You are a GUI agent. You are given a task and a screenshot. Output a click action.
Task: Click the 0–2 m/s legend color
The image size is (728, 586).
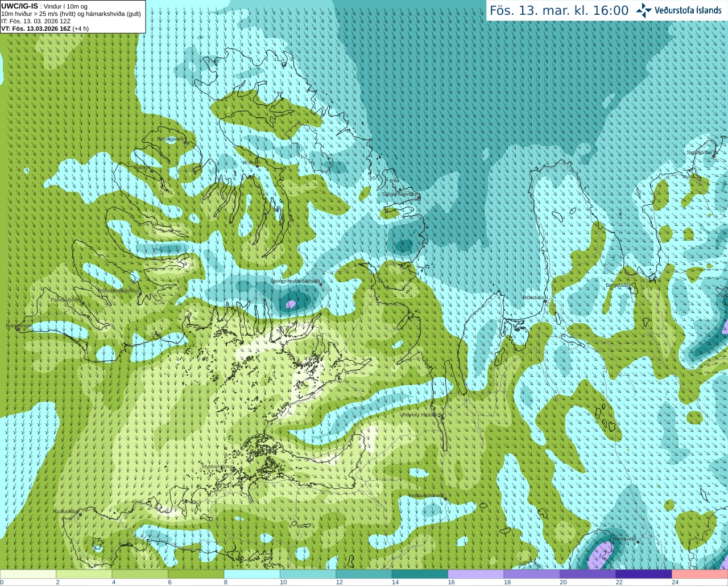coord(28,574)
